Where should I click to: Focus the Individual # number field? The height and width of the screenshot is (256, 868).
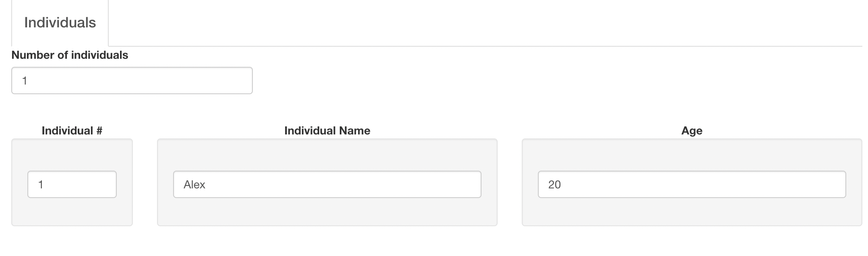pyautogui.click(x=72, y=184)
